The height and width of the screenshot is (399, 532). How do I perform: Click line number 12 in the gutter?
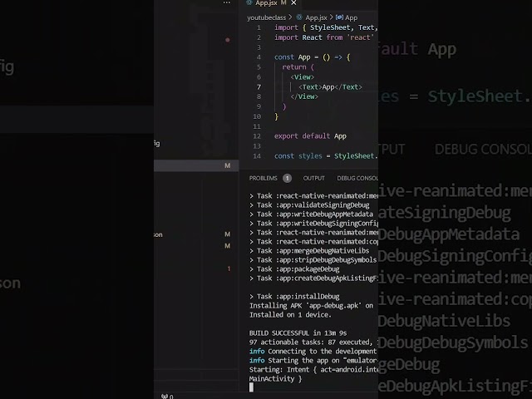pyautogui.click(x=257, y=136)
